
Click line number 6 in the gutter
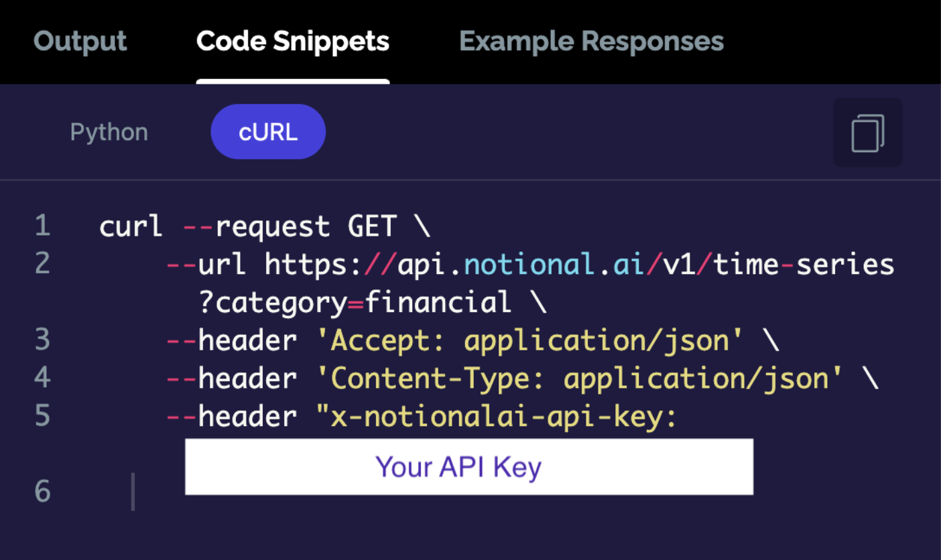[43, 492]
